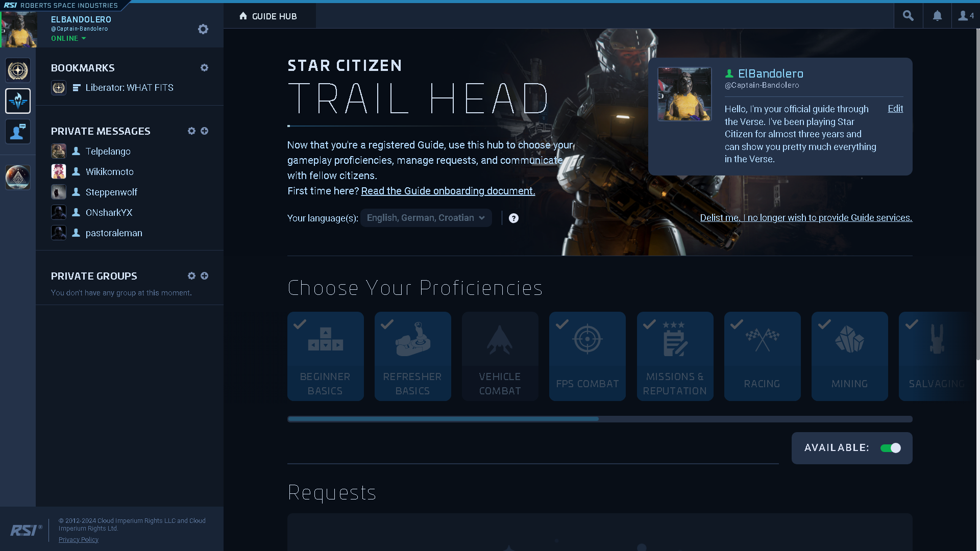The height and width of the screenshot is (551, 980).
Task: Click Read the Guide onboarding document link
Action: (448, 190)
